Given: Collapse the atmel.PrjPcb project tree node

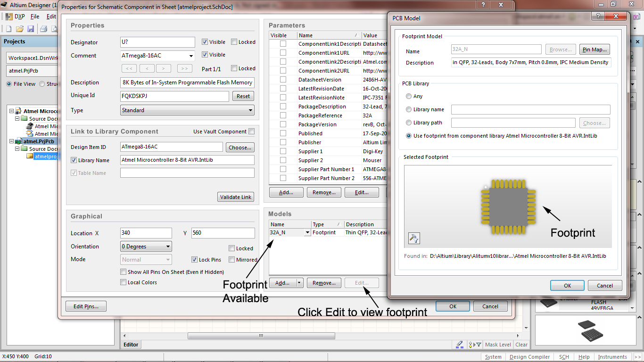Looking at the screenshot, I should tap(11, 141).
